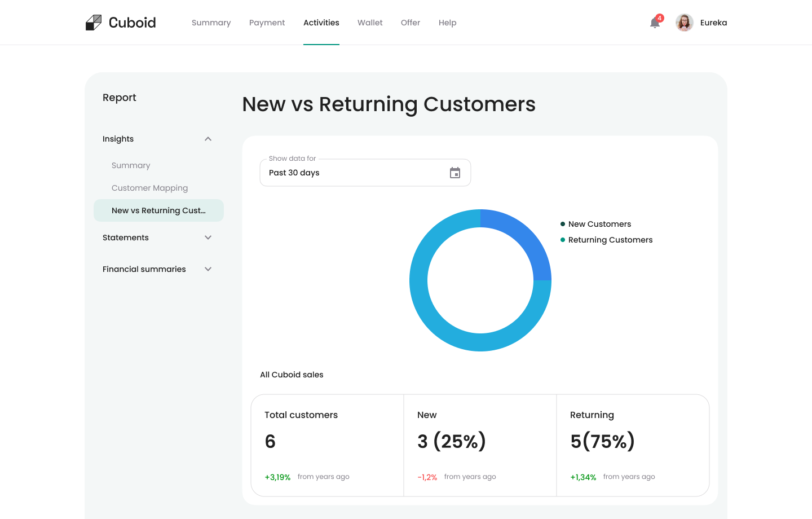Collapse the Insights section
This screenshot has width=812, height=519.
[x=208, y=139]
